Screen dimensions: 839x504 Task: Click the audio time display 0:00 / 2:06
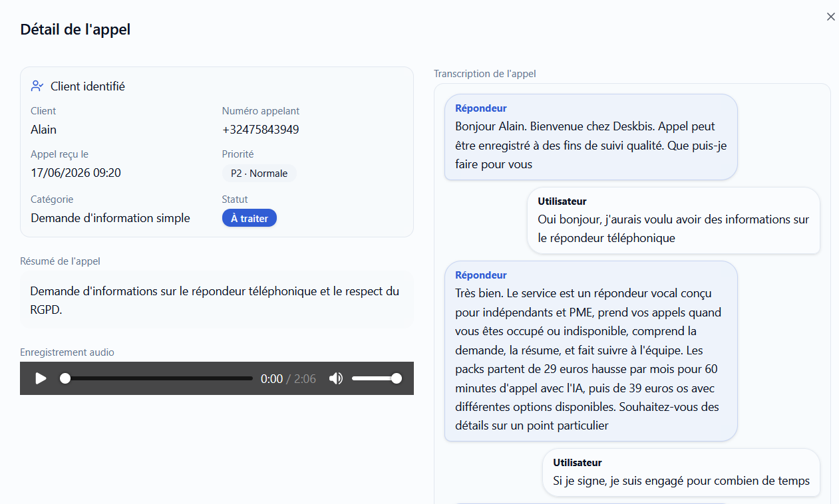(288, 379)
